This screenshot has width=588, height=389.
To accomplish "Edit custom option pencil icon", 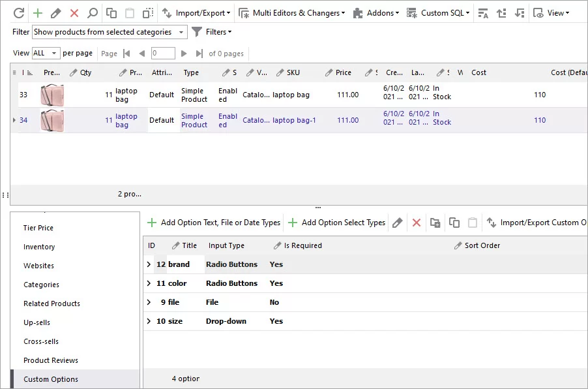I will pos(398,223).
